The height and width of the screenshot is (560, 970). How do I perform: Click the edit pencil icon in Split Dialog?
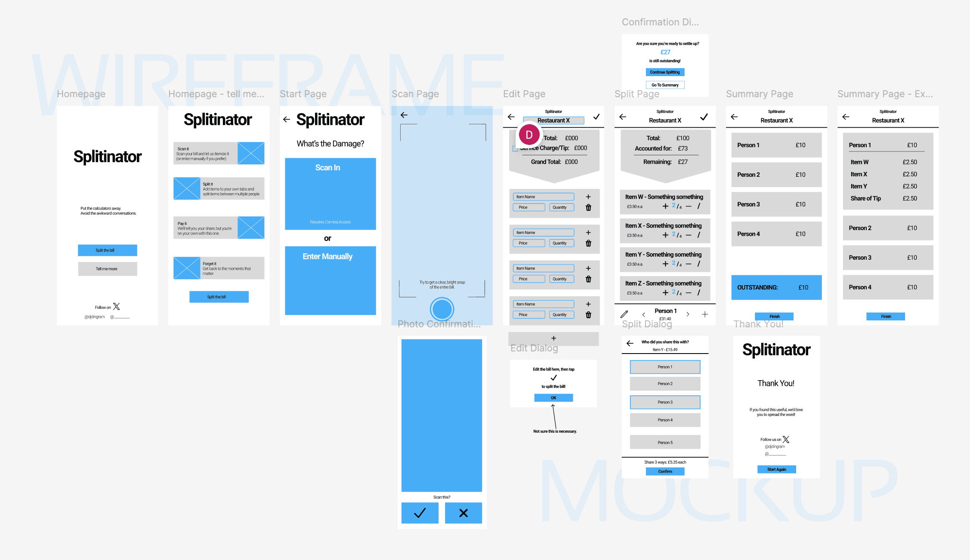click(624, 314)
